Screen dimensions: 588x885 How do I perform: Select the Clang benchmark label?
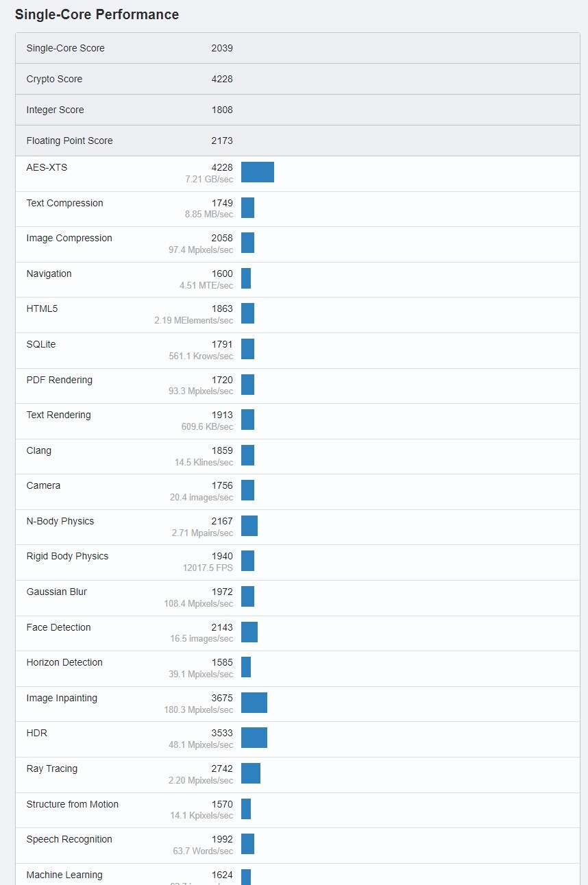[x=38, y=450]
